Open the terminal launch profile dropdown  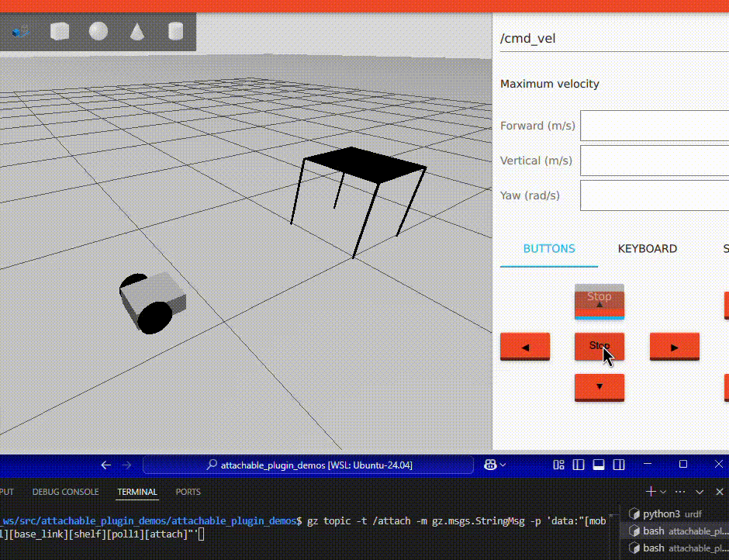(662, 491)
